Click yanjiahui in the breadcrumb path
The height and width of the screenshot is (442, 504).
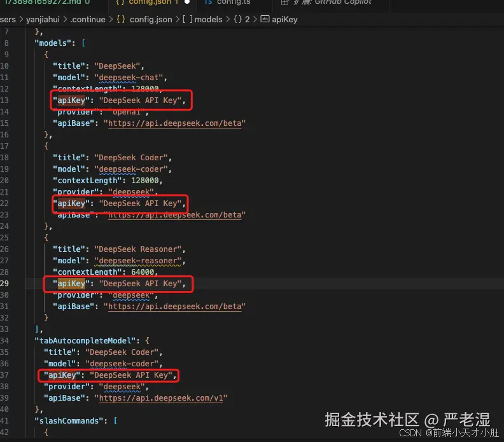(x=43, y=20)
